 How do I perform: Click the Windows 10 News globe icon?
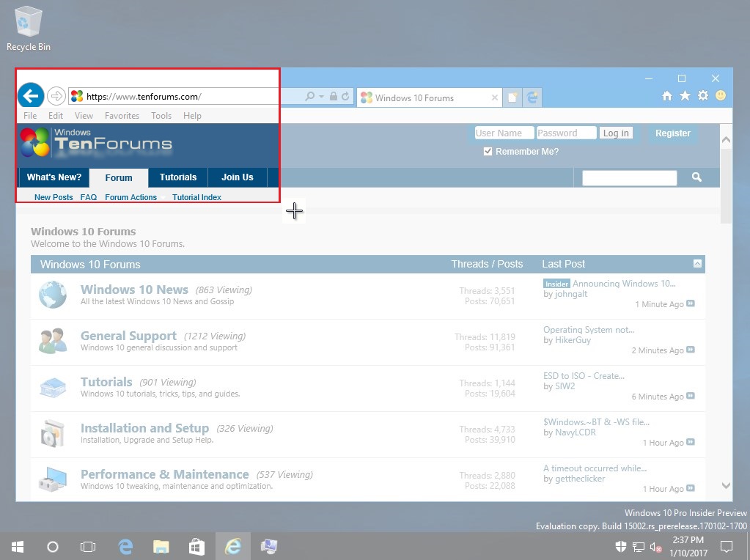[x=53, y=295]
